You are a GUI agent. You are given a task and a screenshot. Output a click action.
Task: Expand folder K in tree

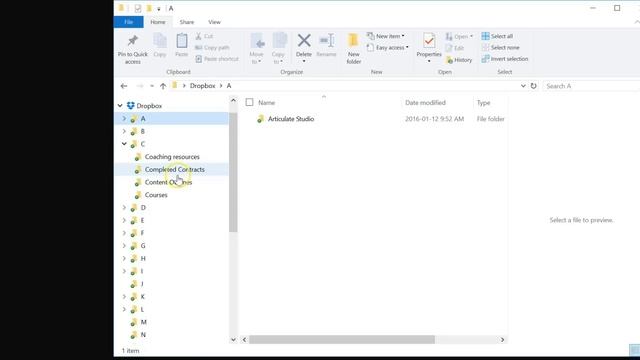tap(124, 297)
